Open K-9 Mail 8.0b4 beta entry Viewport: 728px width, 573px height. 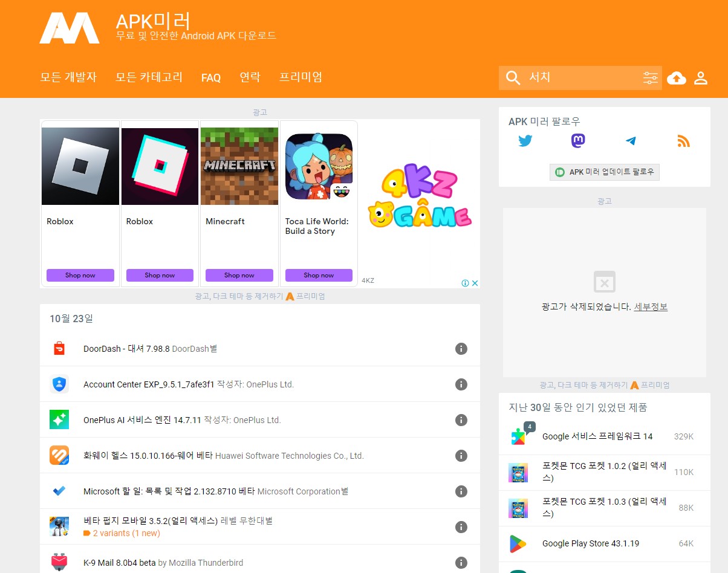(x=119, y=563)
